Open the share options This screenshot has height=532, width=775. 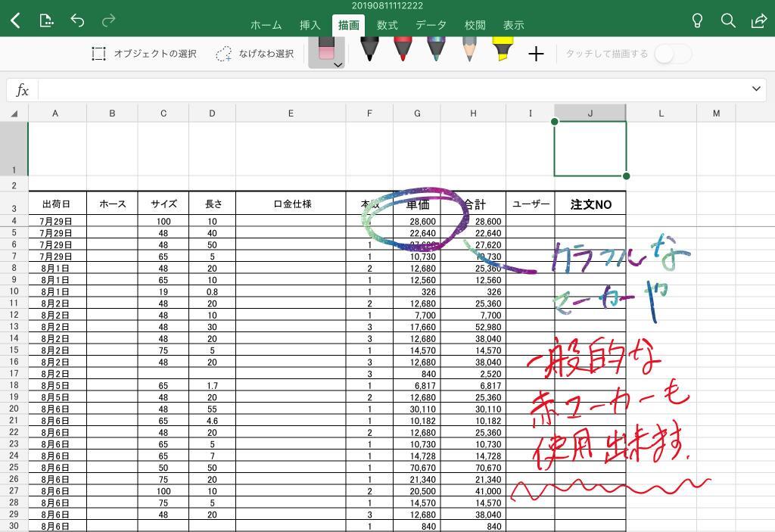pyautogui.click(x=759, y=21)
